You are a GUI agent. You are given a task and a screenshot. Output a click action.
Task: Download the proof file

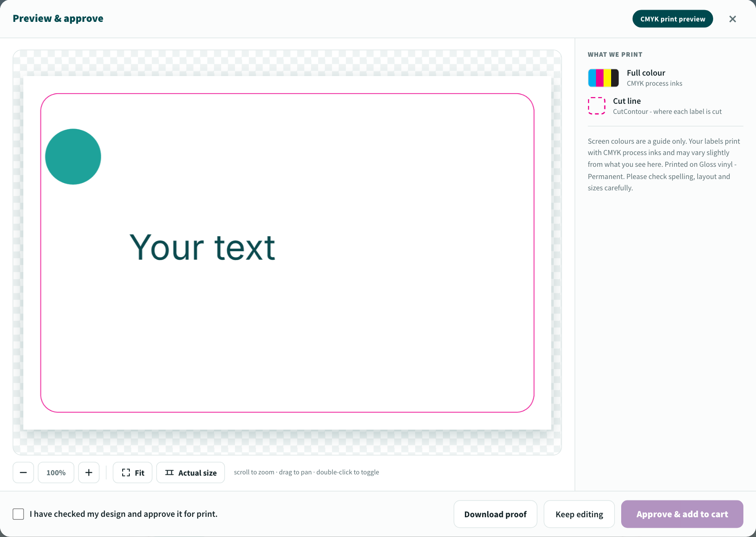coord(495,514)
